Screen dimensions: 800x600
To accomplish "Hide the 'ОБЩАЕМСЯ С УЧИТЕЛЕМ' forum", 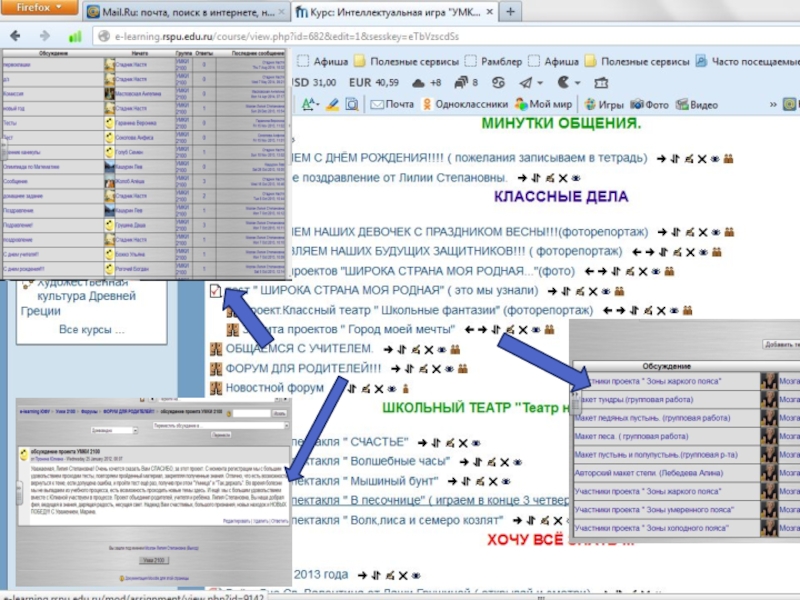I will pos(442,350).
